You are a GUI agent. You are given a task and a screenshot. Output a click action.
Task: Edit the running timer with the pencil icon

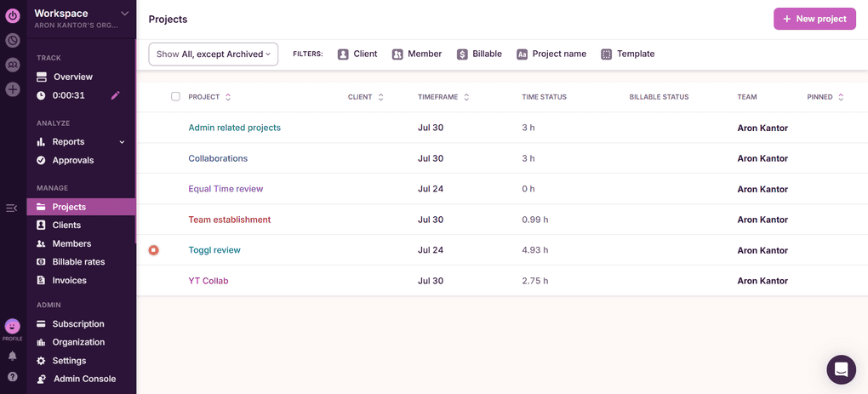pyautogui.click(x=115, y=95)
